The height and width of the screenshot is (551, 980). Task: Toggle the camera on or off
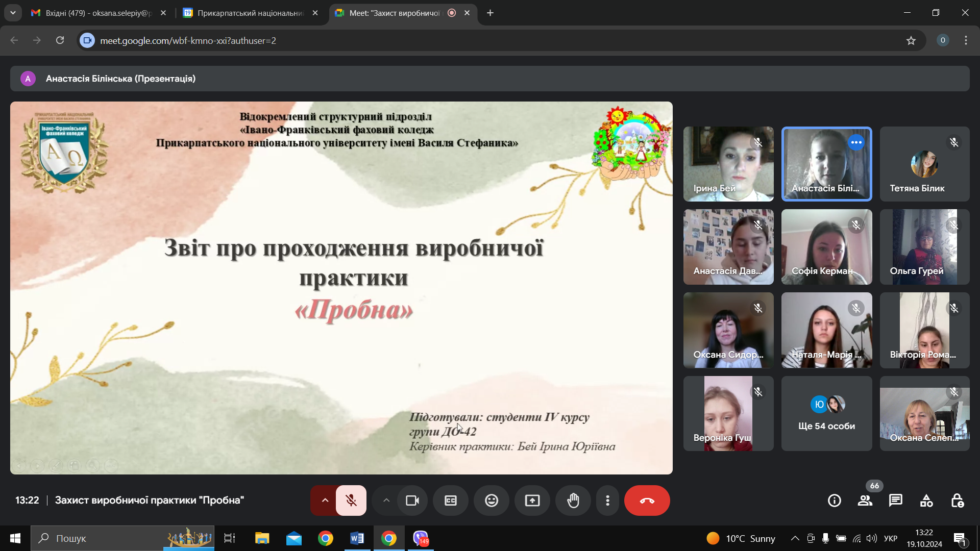pos(412,500)
